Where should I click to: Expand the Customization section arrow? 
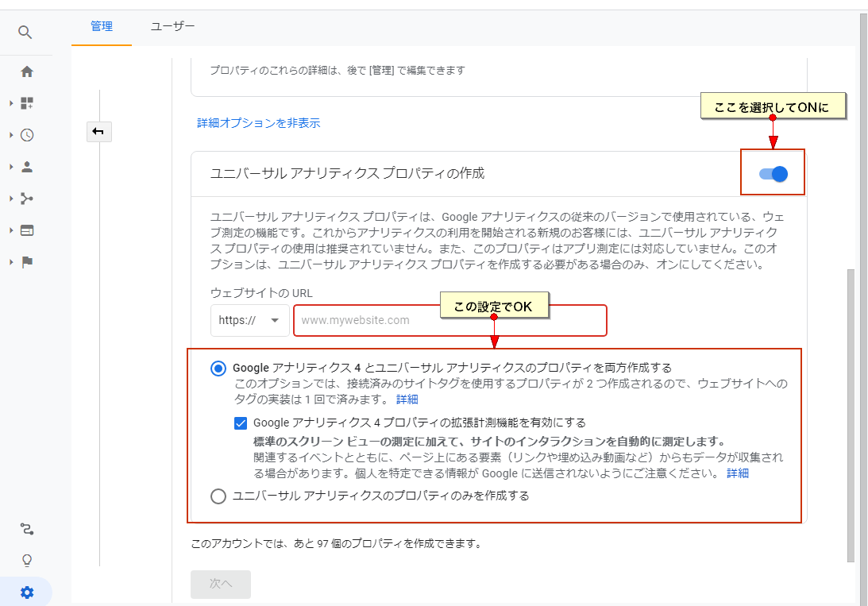point(11,103)
